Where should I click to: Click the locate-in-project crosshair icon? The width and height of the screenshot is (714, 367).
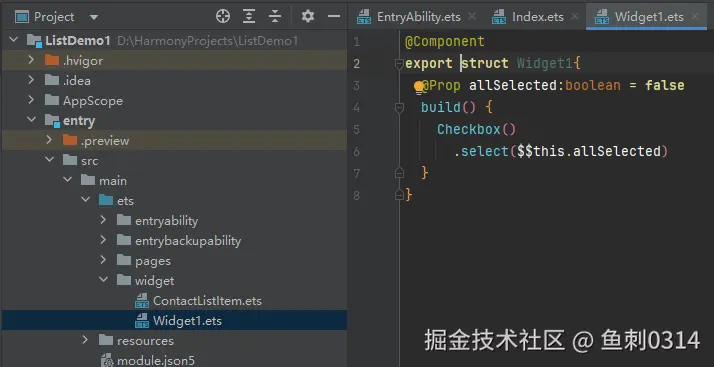pyautogui.click(x=223, y=17)
